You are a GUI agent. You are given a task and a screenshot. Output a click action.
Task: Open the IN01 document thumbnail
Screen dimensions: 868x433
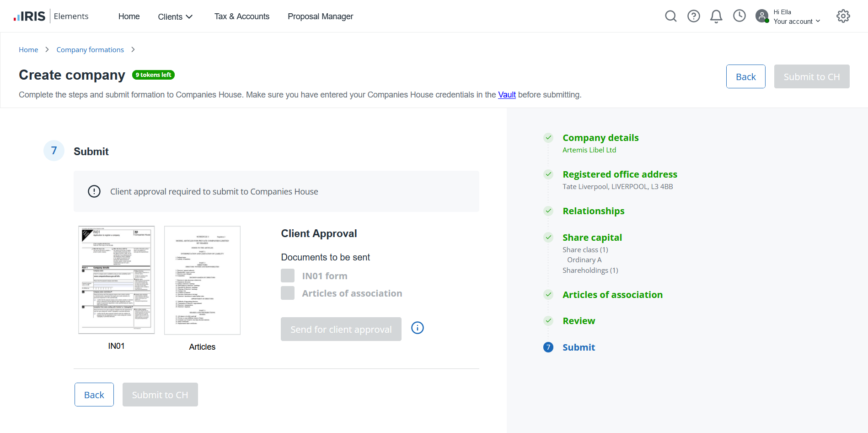[x=116, y=280]
